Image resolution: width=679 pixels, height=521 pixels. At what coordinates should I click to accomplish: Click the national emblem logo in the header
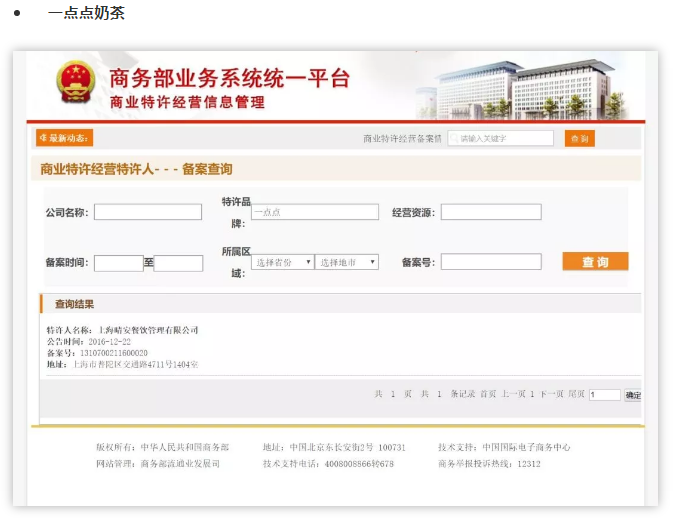tap(75, 84)
